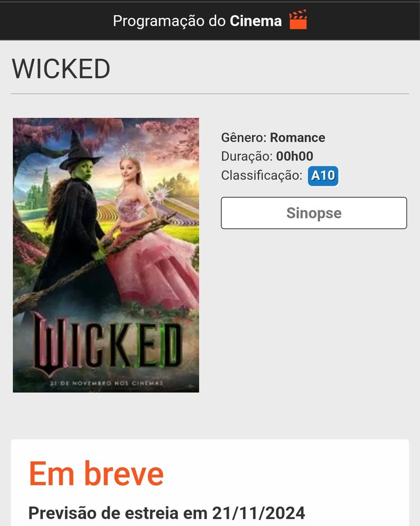
Task: Click the Em breve heading
Action: pyautogui.click(x=96, y=473)
